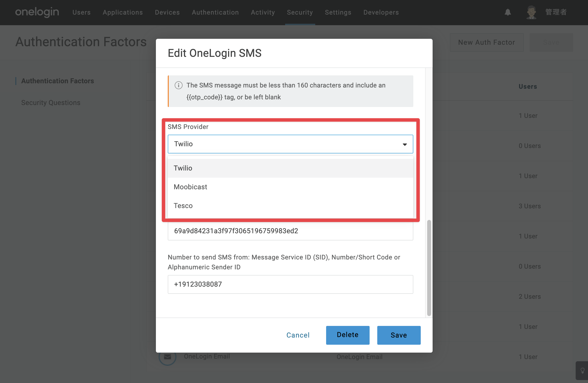Select Moobicast from provider list
The image size is (588, 383).
[x=290, y=187]
